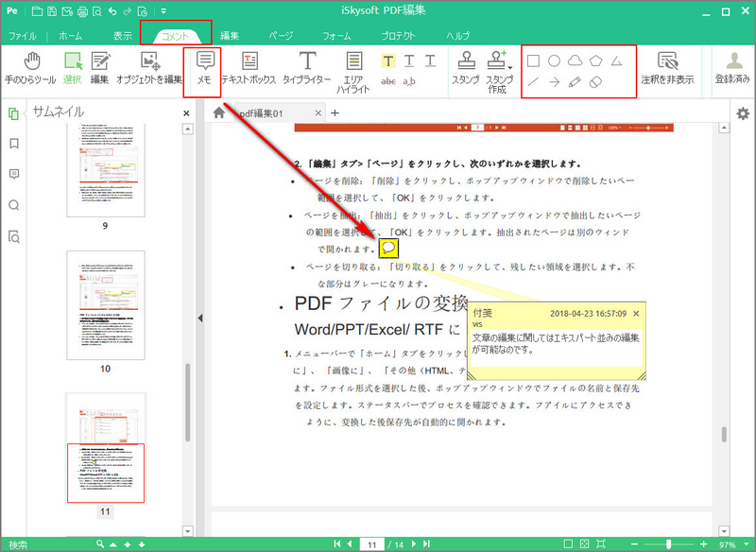Toggle the strikethrough text tool

tap(388, 81)
